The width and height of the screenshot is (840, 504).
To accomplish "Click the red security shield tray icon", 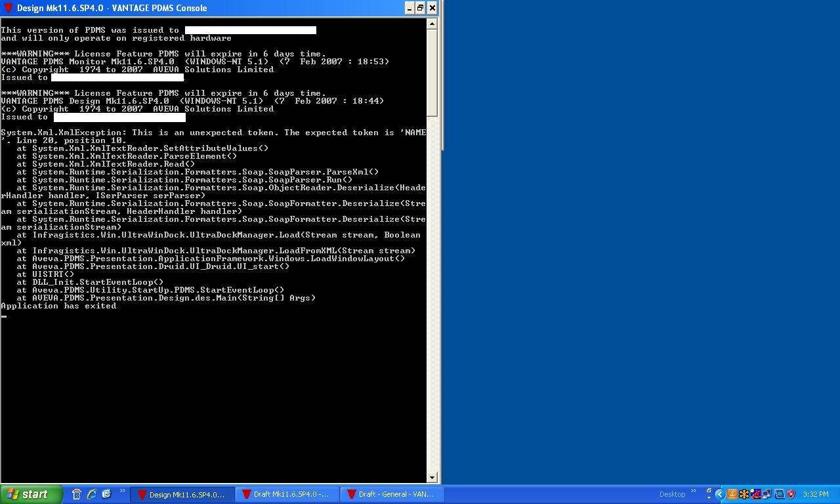I will 791,494.
